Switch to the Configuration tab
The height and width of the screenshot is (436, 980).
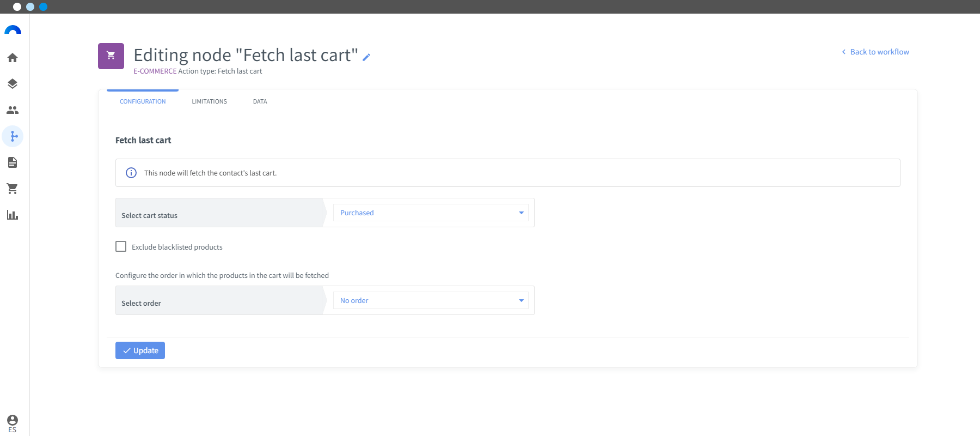pos(143,101)
